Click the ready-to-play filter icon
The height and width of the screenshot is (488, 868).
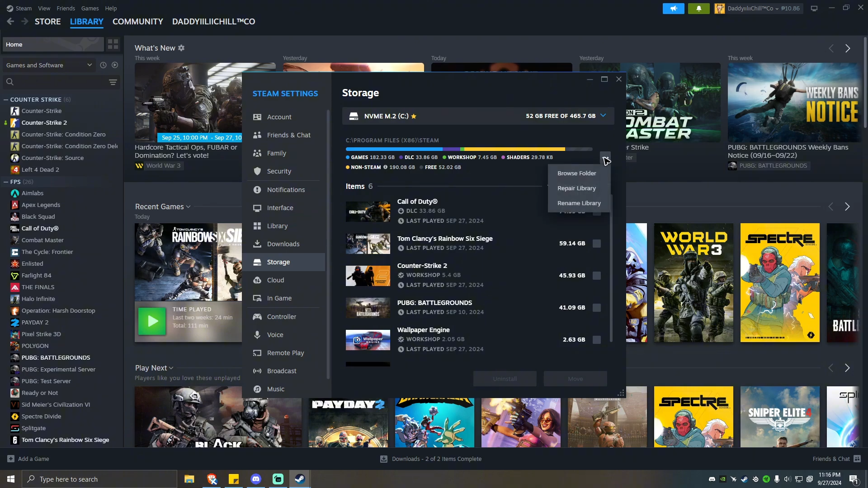coord(115,65)
